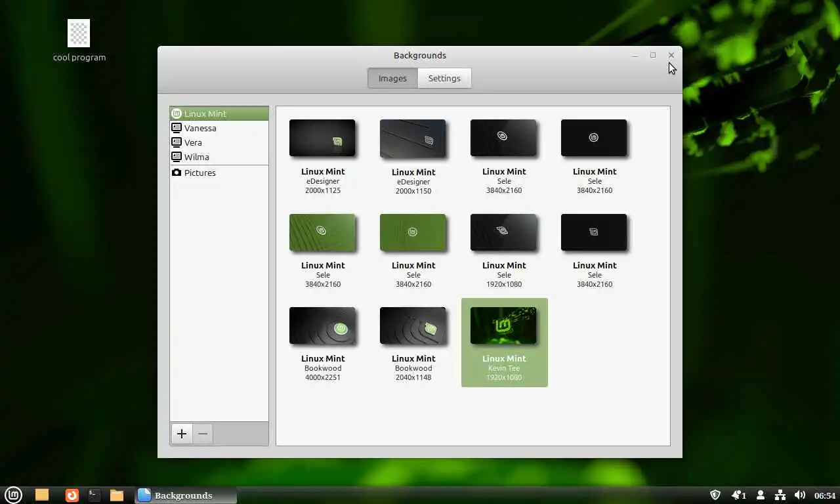
Task: Open the network connections tray icon
Action: coord(780,495)
